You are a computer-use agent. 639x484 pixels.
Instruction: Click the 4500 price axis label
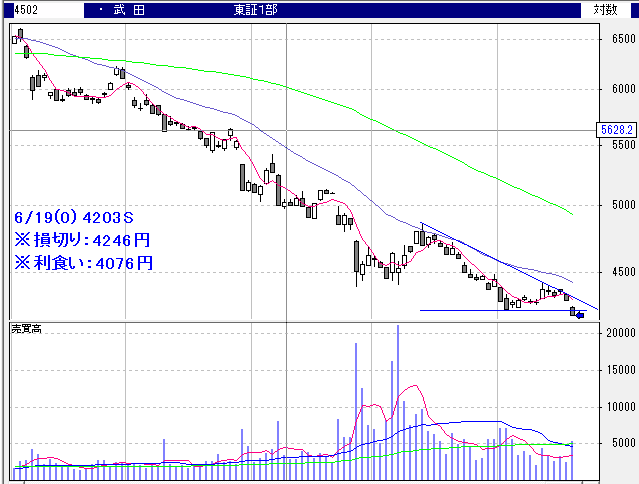pos(617,272)
